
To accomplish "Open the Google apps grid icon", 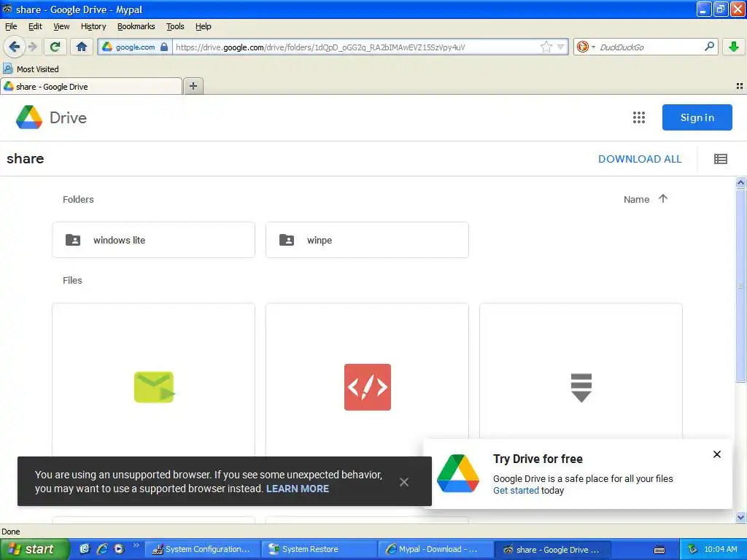I will (x=639, y=117).
